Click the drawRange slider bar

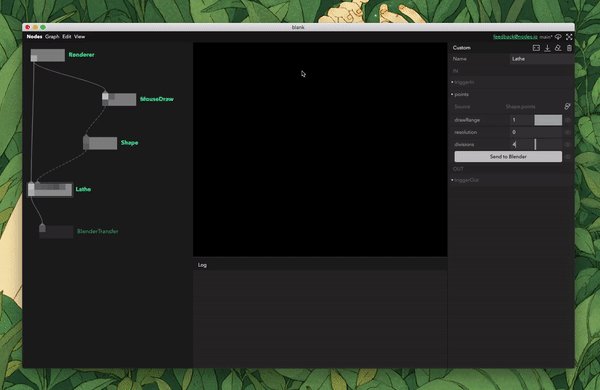coord(548,120)
